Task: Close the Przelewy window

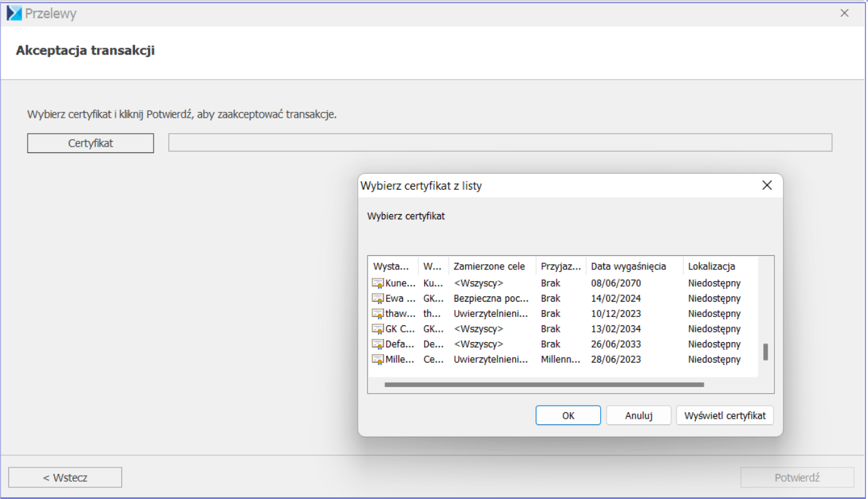Action: pyautogui.click(x=844, y=13)
